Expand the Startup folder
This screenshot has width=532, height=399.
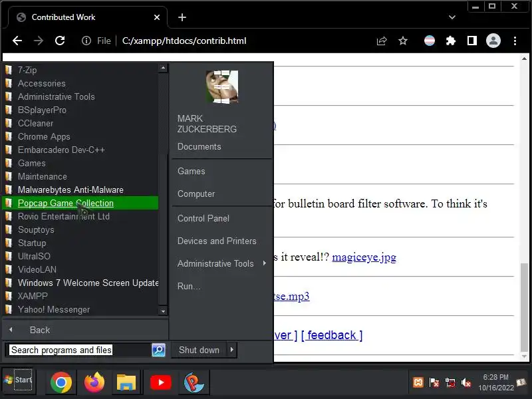(80, 243)
